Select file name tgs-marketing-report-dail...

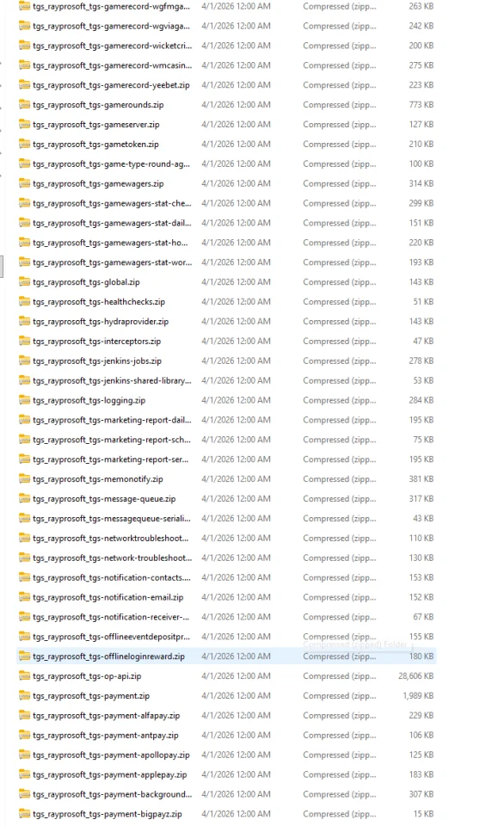pyautogui.click(x=112, y=420)
